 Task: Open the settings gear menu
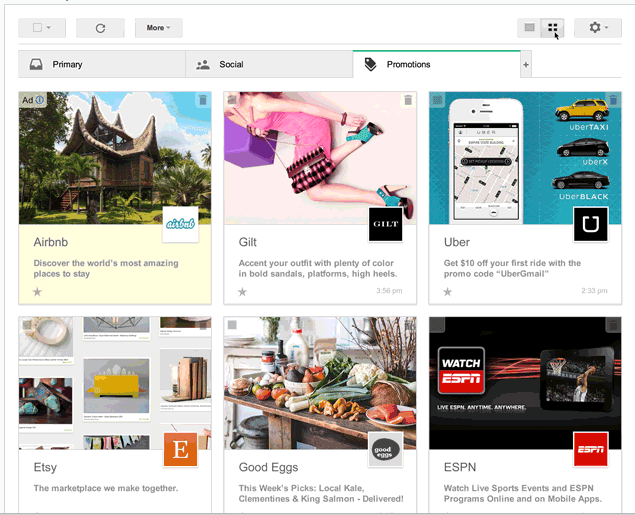pyautogui.click(x=598, y=28)
